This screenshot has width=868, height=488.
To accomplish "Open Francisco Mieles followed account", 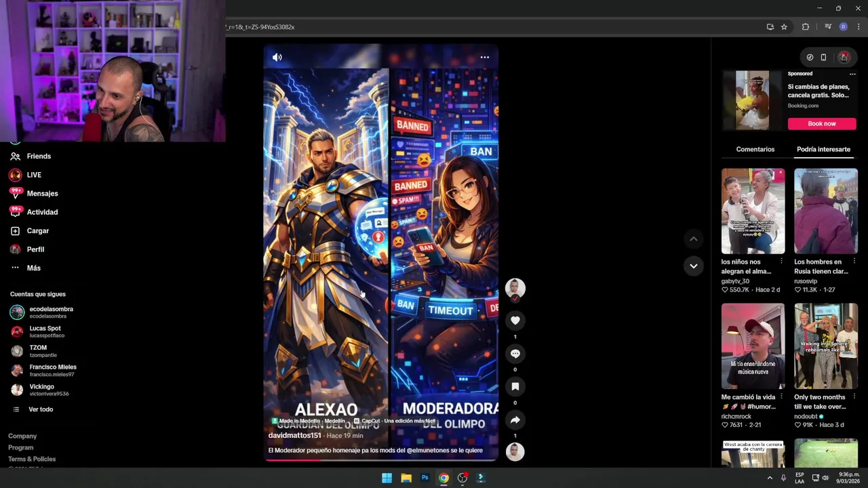I will [44, 371].
